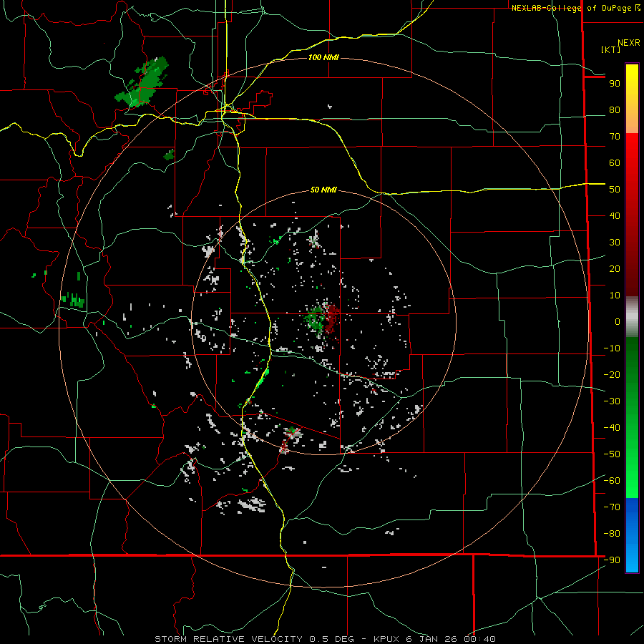Click the 100 NMI range ring label
This screenshot has height=644, width=644.
pyautogui.click(x=323, y=57)
